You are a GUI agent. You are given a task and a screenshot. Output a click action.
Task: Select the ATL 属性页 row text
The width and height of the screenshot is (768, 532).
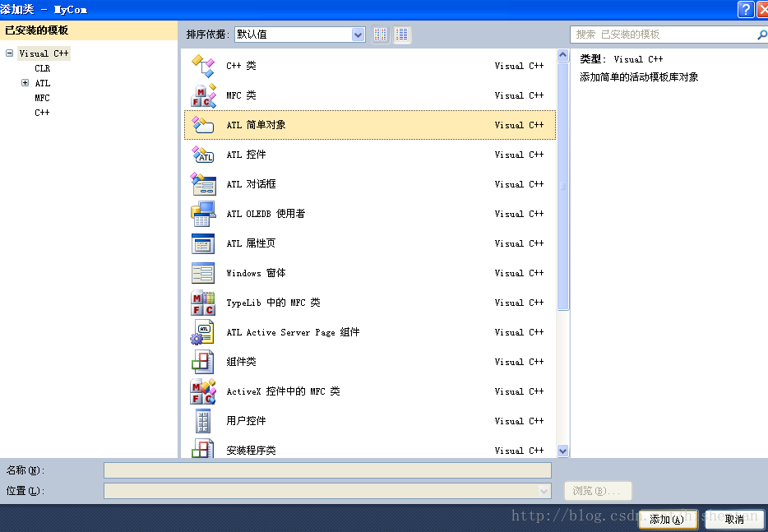251,243
